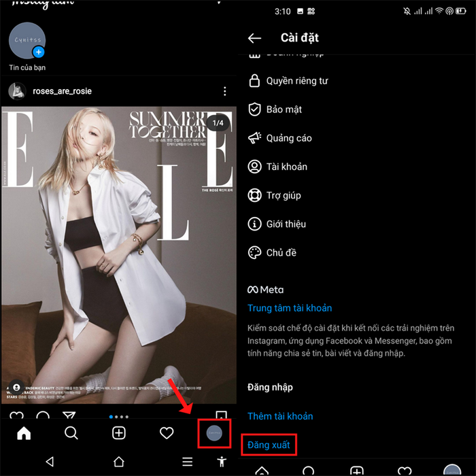476x476 pixels.
Task: Tap the Meta logo
Action: [x=265, y=290]
